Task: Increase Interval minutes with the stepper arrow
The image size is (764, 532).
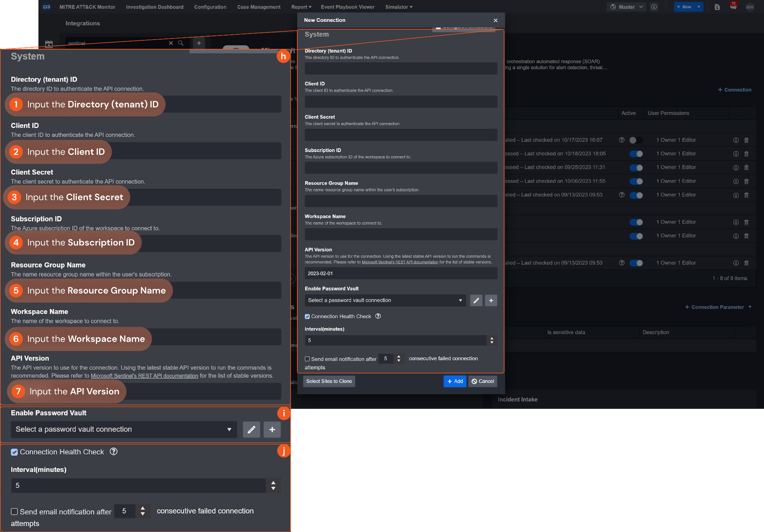Action: point(492,338)
